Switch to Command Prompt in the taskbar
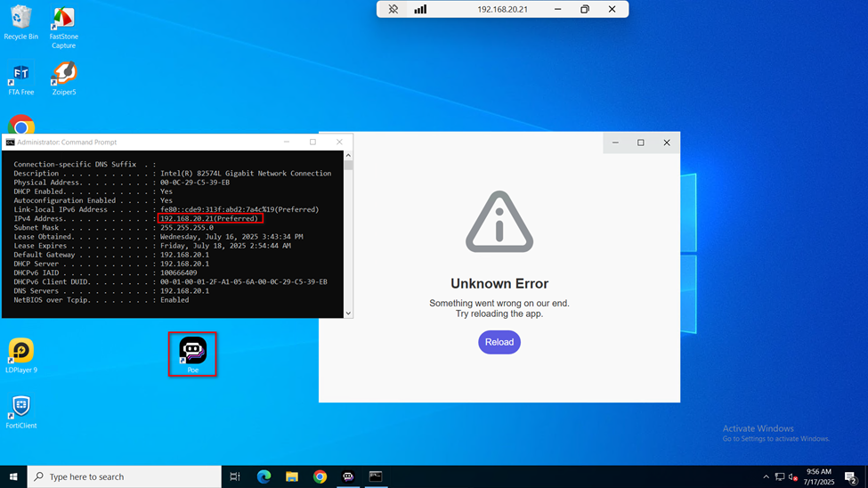This screenshot has height=488, width=868. point(376,476)
